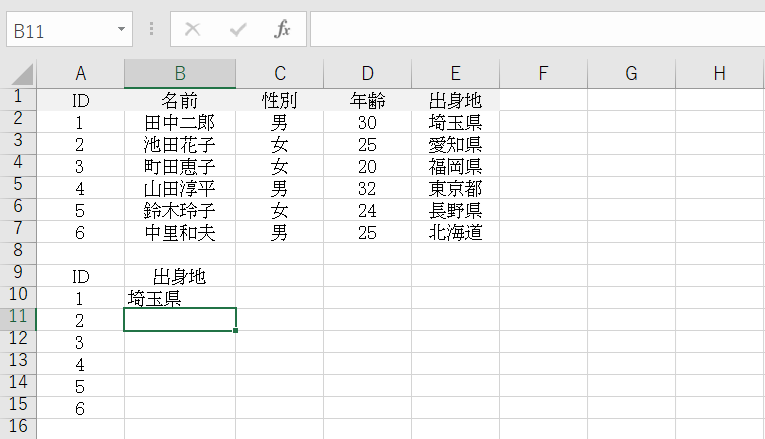Click the Enter checkmark icon in the formula bar
Image resolution: width=765 pixels, height=439 pixels.
238,30
